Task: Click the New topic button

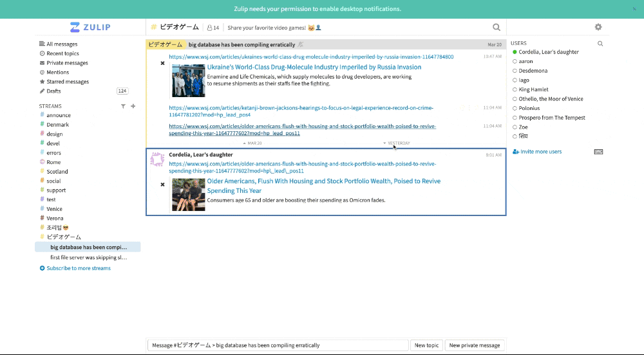Action: coord(426,345)
